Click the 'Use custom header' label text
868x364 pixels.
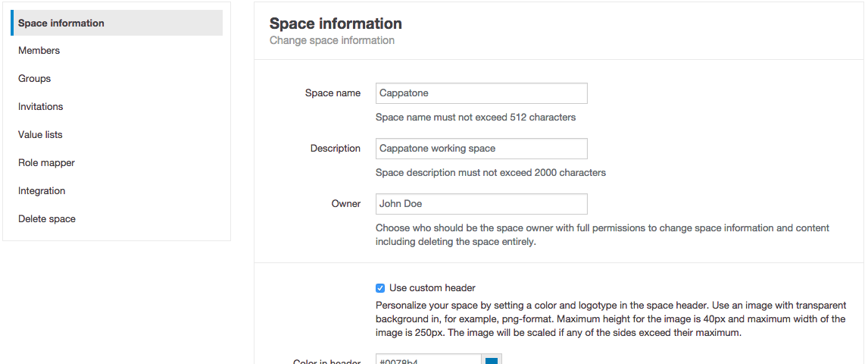(432, 288)
